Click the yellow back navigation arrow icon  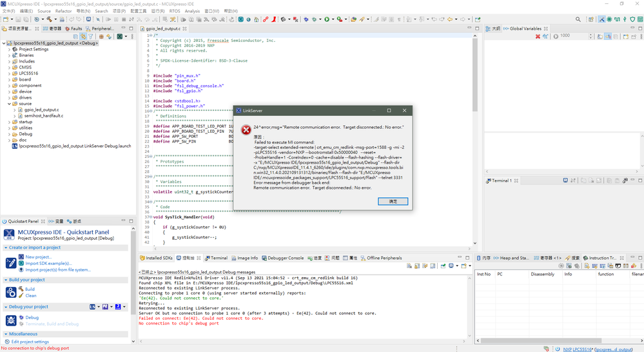(450, 19)
